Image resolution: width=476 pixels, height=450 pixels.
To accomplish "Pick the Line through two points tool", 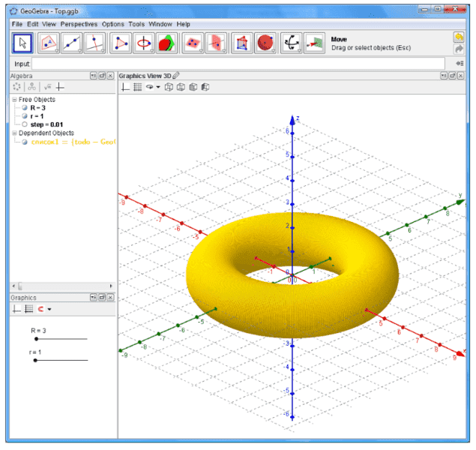I will pyautogui.click(x=72, y=43).
